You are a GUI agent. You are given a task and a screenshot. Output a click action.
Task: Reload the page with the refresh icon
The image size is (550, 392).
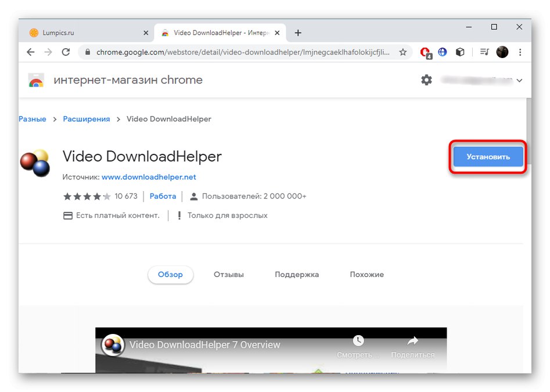[66, 52]
